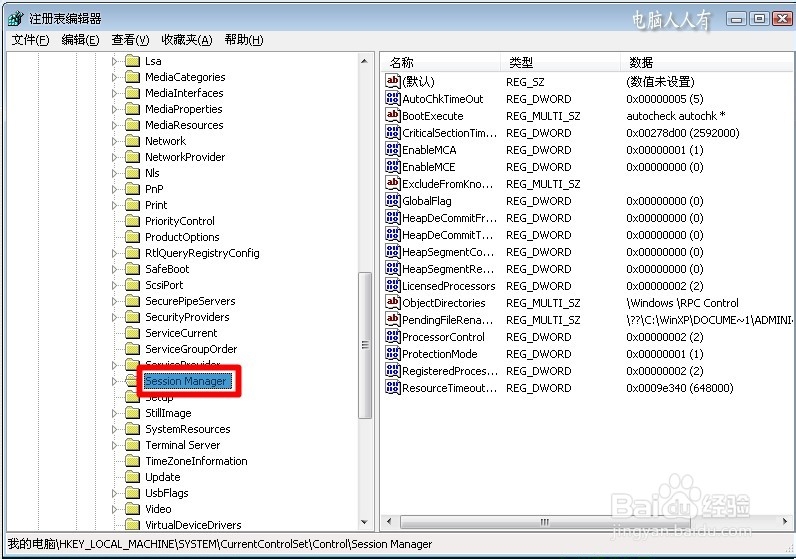Click the values pane horizontal scrollbar thumb
This screenshot has width=796, height=559.
tap(545, 522)
